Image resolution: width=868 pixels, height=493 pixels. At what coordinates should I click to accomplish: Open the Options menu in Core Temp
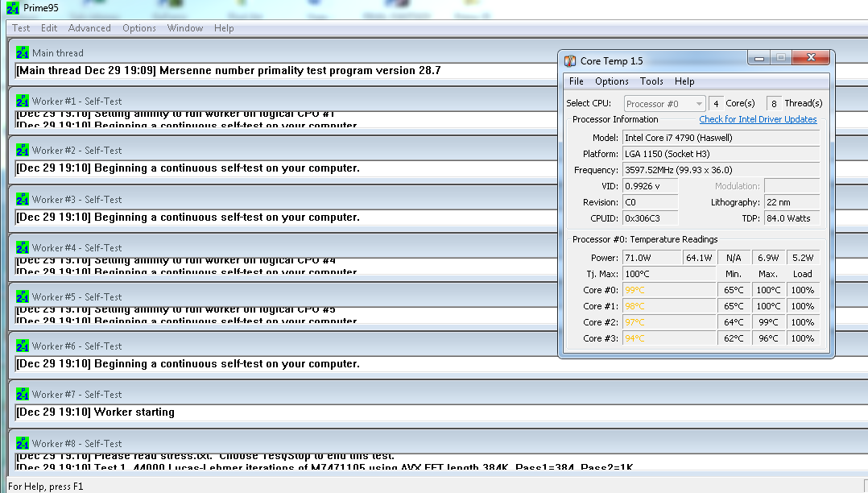pyautogui.click(x=612, y=81)
